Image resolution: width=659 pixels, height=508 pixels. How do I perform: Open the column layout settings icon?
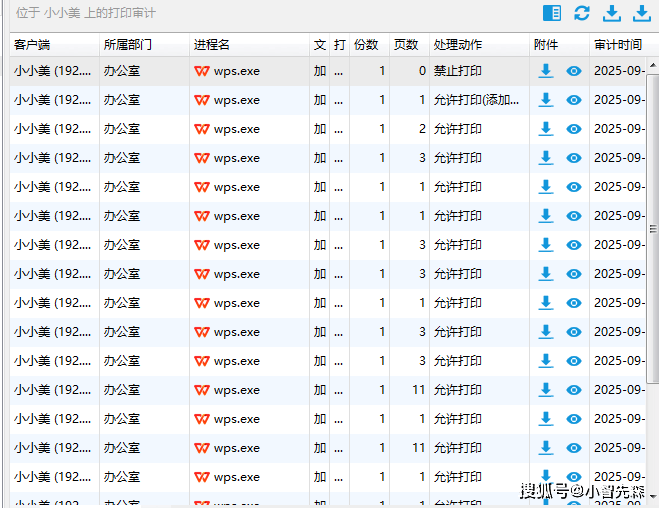pyautogui.click(x=551, y=13)
